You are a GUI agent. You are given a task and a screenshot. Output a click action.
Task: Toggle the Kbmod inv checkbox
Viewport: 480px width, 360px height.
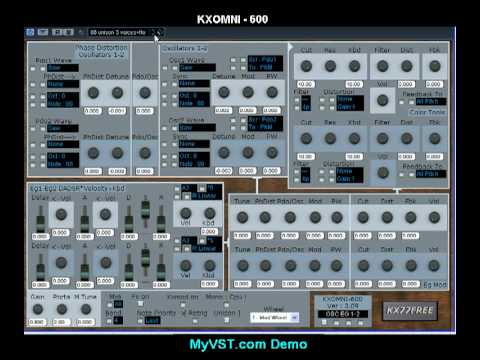183,304
